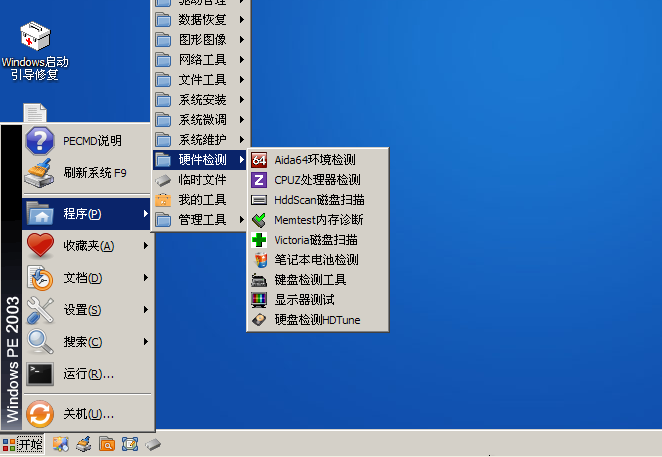This screenshot has height=457, width=662.
Task: Click PECMD说明 text
Action: point(92,141)
